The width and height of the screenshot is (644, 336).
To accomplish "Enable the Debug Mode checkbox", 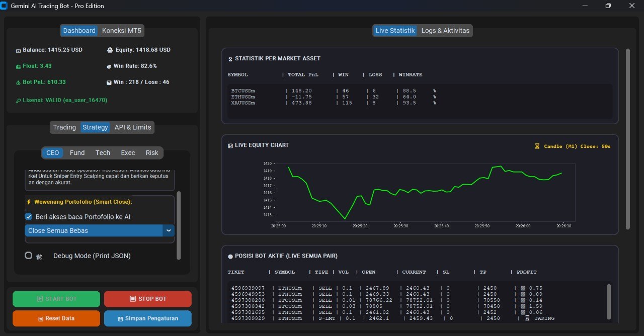I will [29, 256].
